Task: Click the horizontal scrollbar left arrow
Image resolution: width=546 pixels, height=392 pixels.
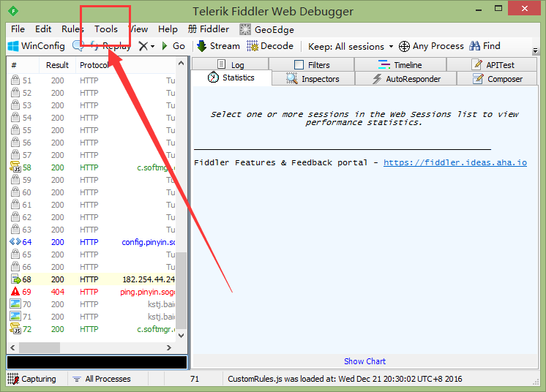Action: [x=12, y=347]
